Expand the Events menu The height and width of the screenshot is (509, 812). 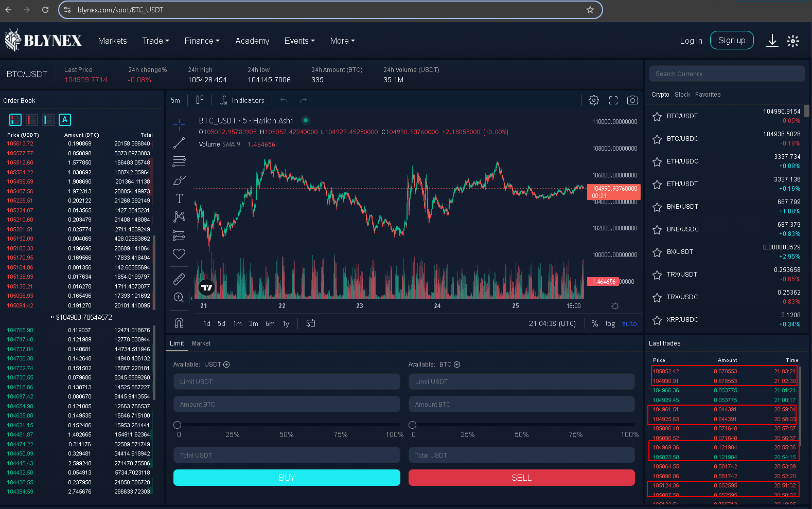tap(299, 41)
